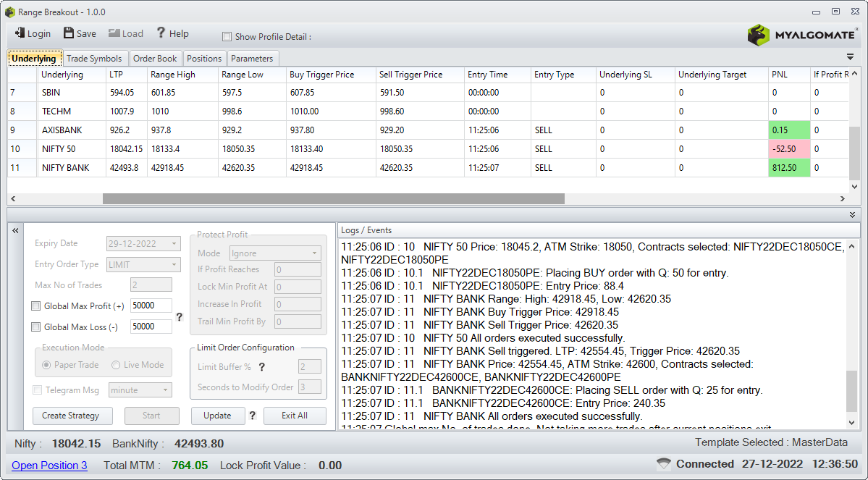Click help icon beside Global Max fields
The width and height of the screenshot is (868, 480).
(180, 317)
